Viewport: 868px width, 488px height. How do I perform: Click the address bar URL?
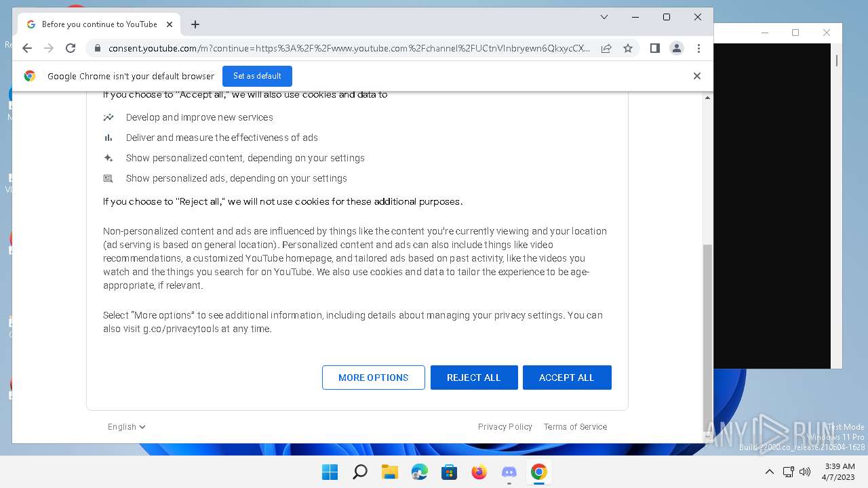[349, 48]
